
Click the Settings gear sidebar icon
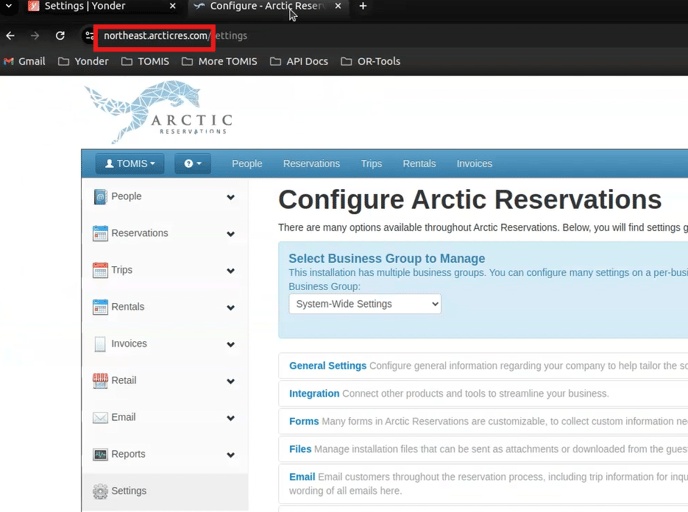click(x=100, y=491)
